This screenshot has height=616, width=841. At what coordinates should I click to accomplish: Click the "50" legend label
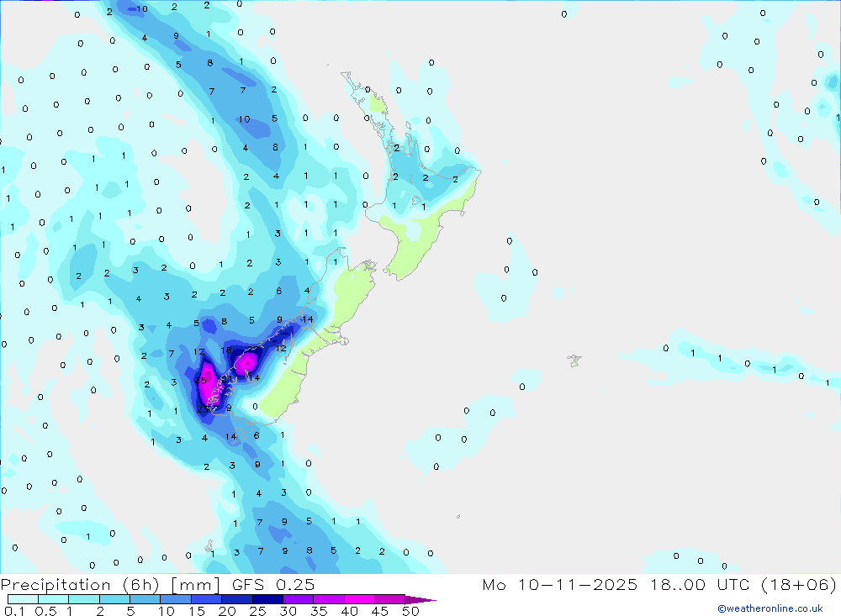pos(410,611)
